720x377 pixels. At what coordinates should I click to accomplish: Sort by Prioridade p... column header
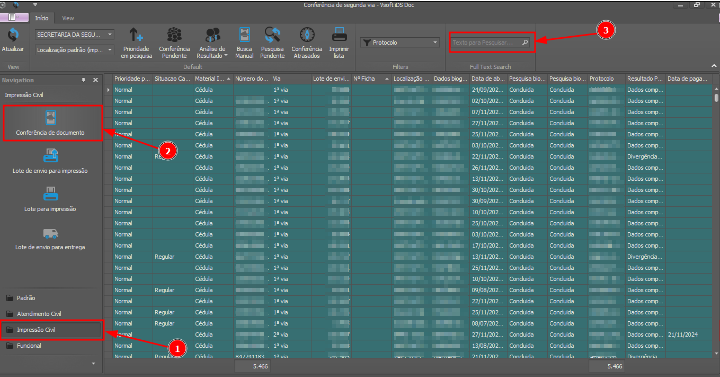point(133,79)
